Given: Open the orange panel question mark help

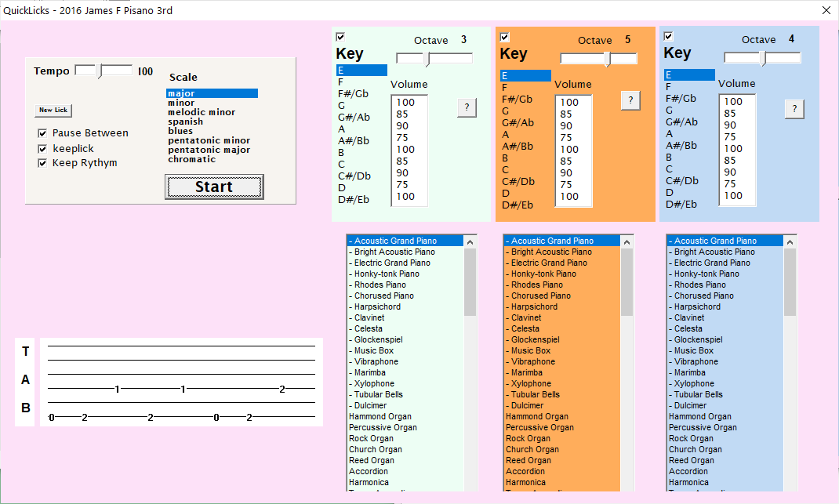Looking at the screenshot, I should point(631,100).
